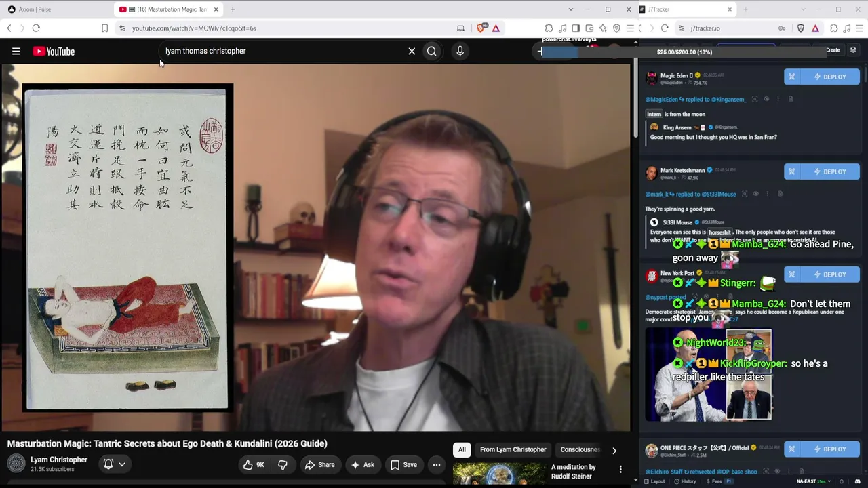Open Rudolf Steiner meditation video thumbnail
The image size is (868, 488).
(x=498, y=474)
